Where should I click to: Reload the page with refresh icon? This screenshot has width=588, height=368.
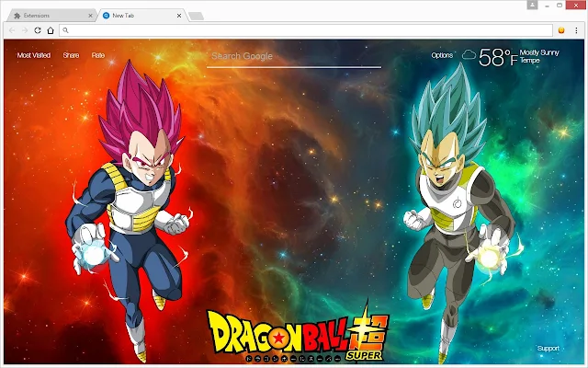(x=38, y=30)
